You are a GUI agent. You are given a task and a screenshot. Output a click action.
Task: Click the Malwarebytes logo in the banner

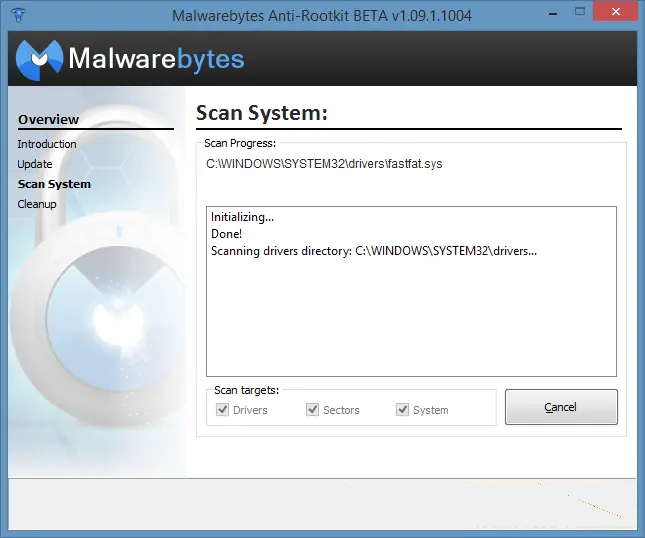coord(130,59)
